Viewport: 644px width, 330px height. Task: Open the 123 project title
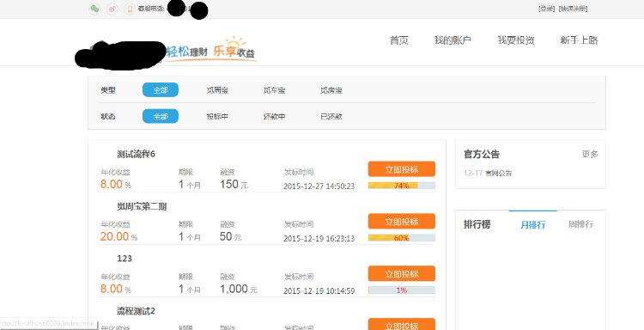125,259
